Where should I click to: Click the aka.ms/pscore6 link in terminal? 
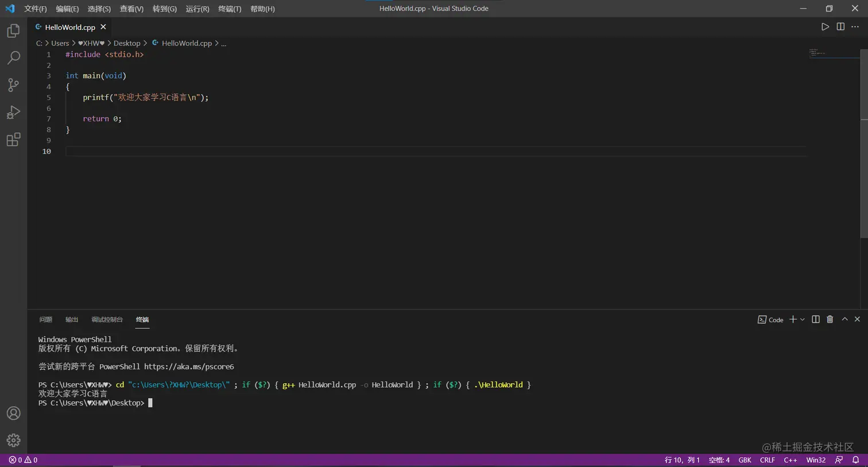(189, 366)
